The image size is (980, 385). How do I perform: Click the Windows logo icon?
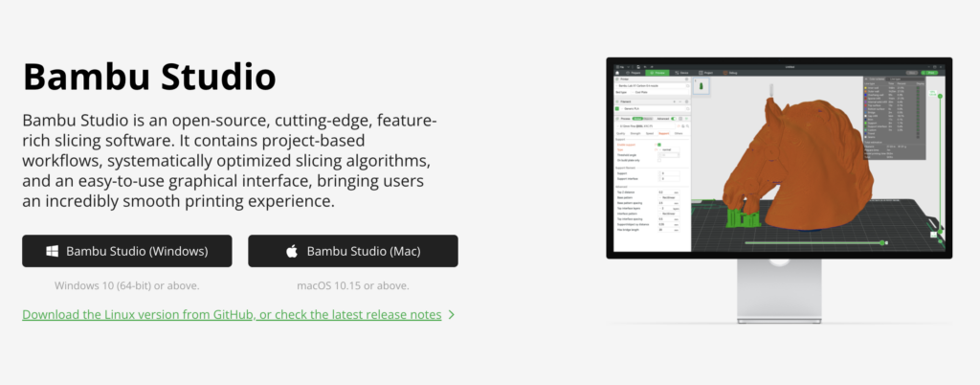(53, 251)
